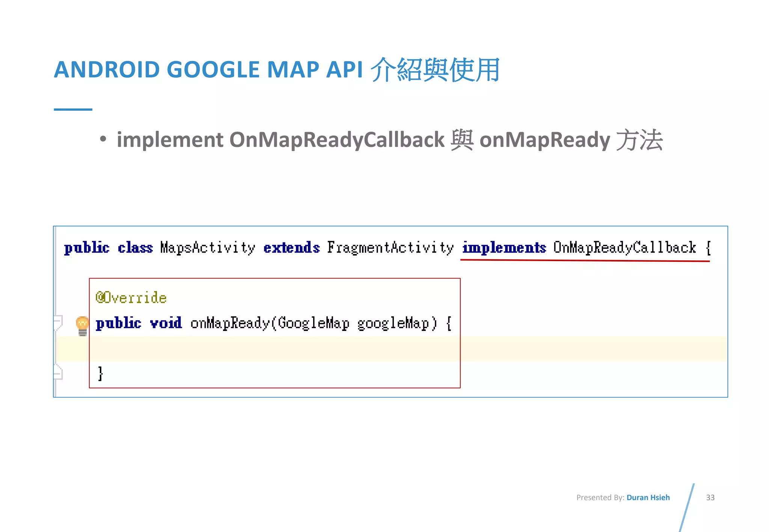Click the 'extends' keyword
769x532 pixels.
click(291, 248)
